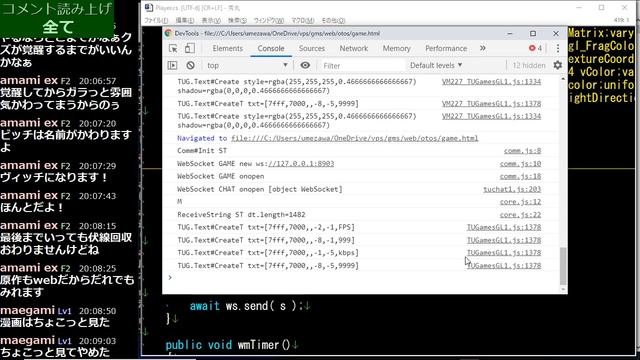Open the Elements tab
640x360 pixels.
pyautogui.click(x=227, y=48)
